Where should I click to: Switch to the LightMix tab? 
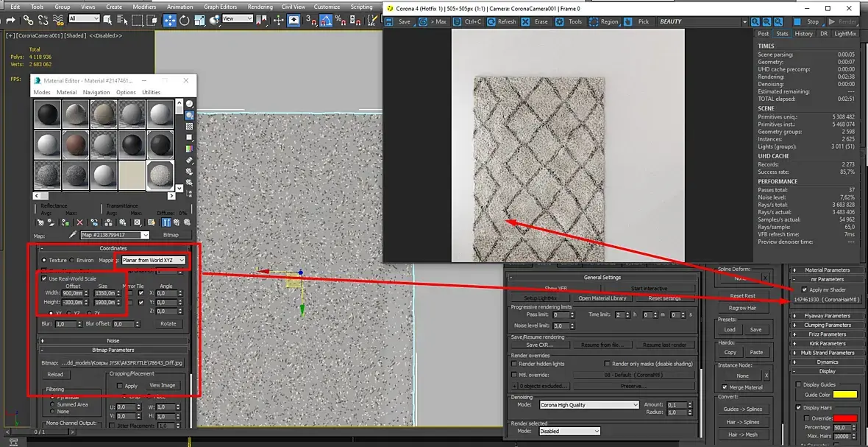[x=846, y=33]
